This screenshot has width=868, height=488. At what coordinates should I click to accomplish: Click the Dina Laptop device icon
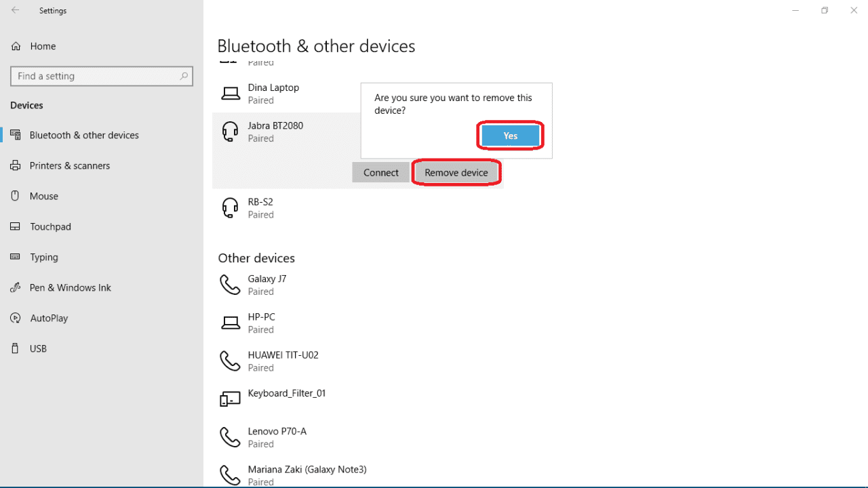[231, 94]
